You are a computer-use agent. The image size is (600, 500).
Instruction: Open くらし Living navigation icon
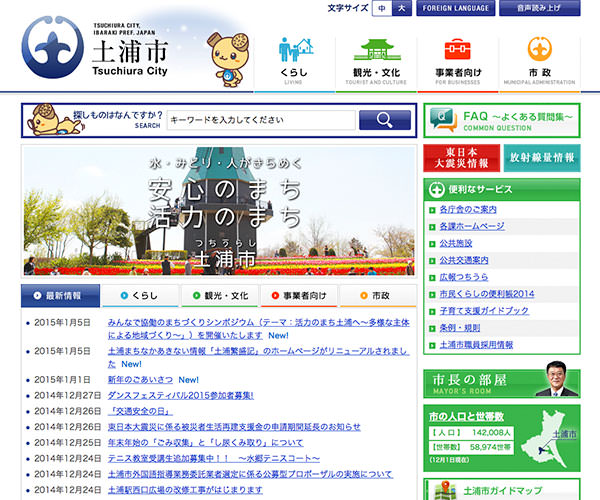[295, 62]
